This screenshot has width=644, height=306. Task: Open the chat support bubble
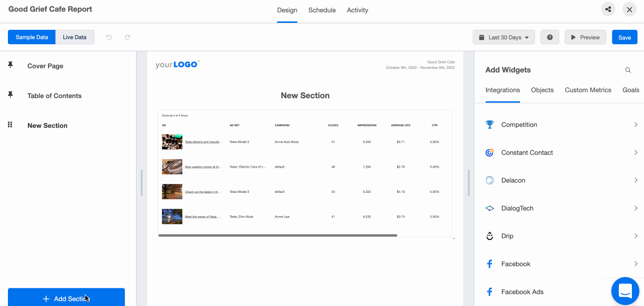pyautogui.click(x=625, y=291)
